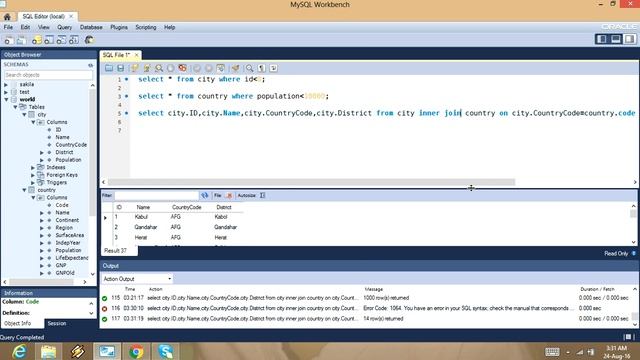Image resolution: width=640 pixels, height=360 pixels.
Task: Create a new routine icon
Action: [x=73, y=40]
